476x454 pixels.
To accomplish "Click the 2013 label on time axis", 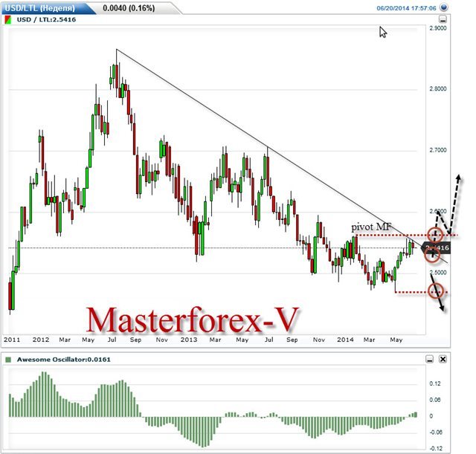I will click(x=189, y=340).
